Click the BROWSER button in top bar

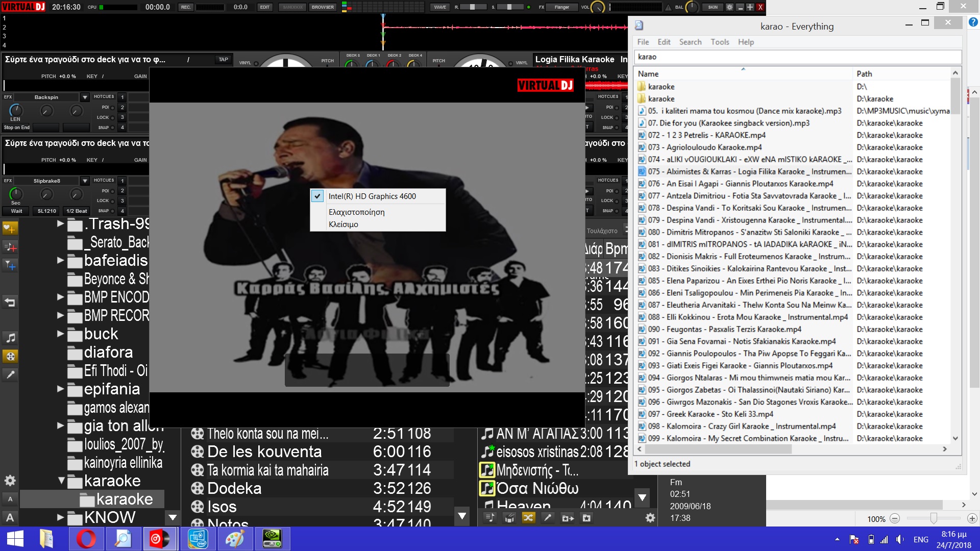click(x=323, y=7)
